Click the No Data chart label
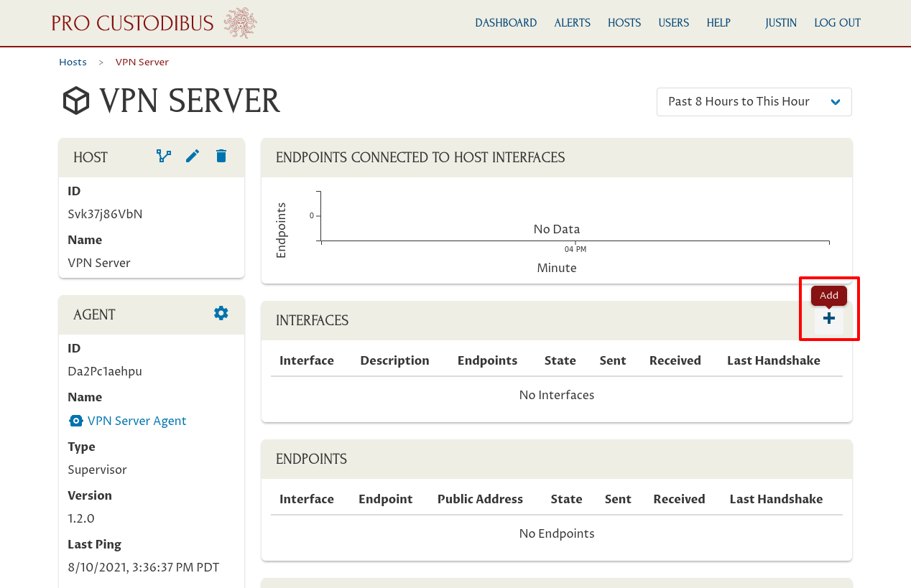Viewport: 911px width, 588px height. [x=557, y=229]
